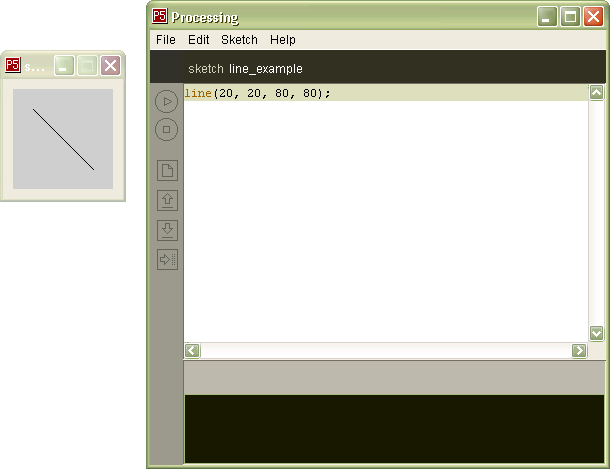
Task: Click inside the black console area
Action: point(394,429)
